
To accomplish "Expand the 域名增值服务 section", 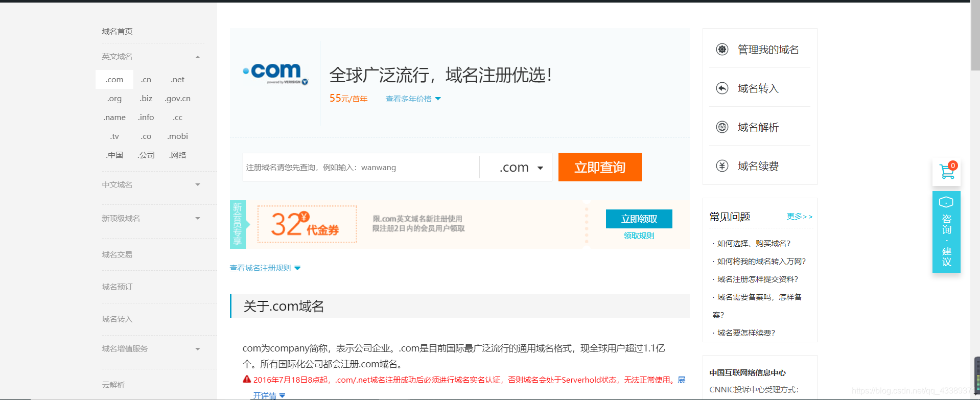I will click(198, 349).
